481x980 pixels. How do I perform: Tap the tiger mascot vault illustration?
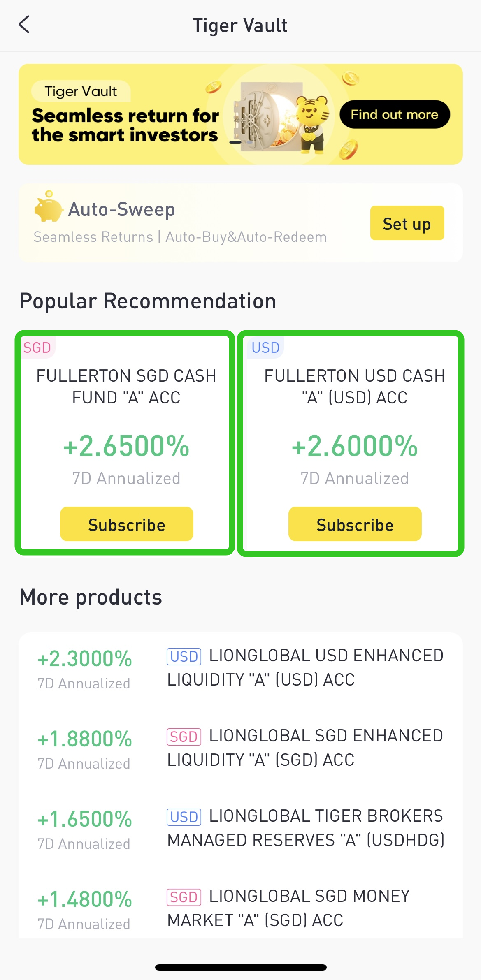tap(282, 117)
